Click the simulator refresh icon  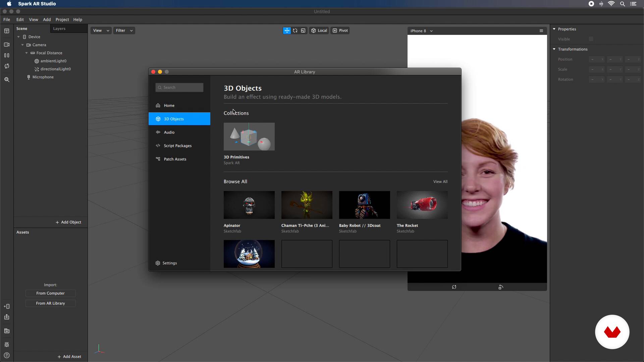tap(454, 287)
